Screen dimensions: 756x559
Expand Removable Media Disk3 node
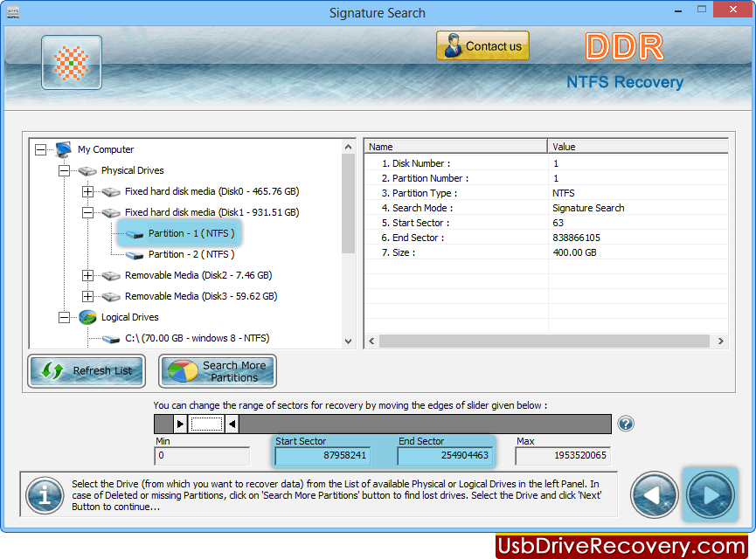point(87,296)
